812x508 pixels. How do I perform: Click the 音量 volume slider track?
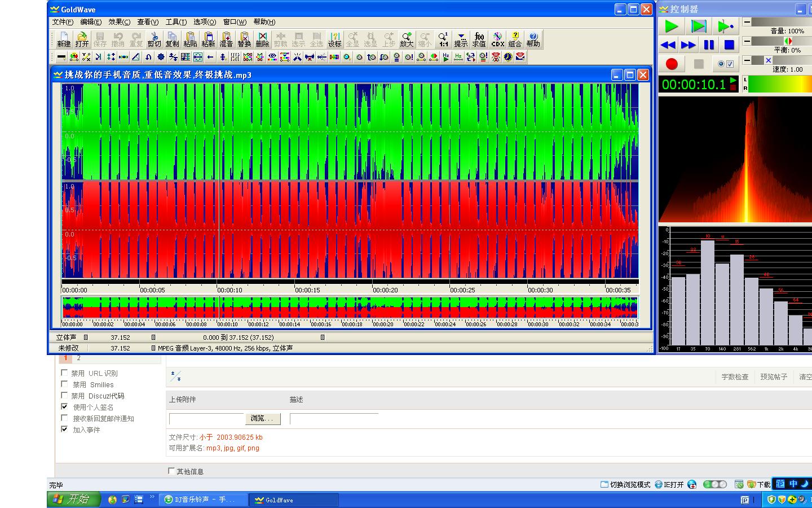pyautogui.click(x=781, y=22)
